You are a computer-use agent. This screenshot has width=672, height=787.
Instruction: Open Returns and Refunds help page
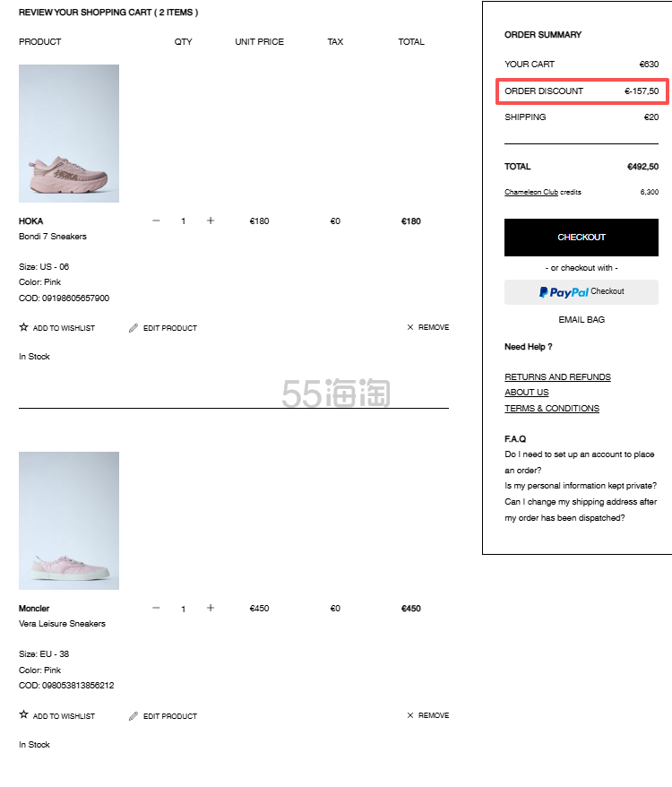pos(557,377)
